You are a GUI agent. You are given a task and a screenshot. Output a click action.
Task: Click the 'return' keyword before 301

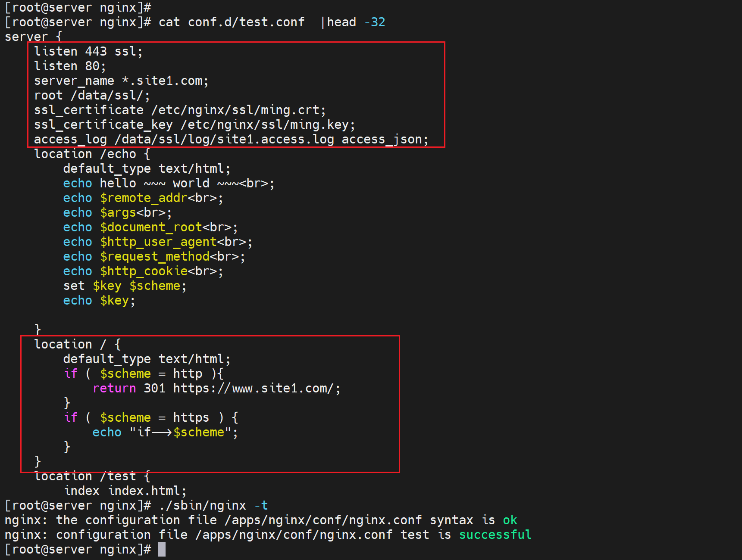[114, 389]
